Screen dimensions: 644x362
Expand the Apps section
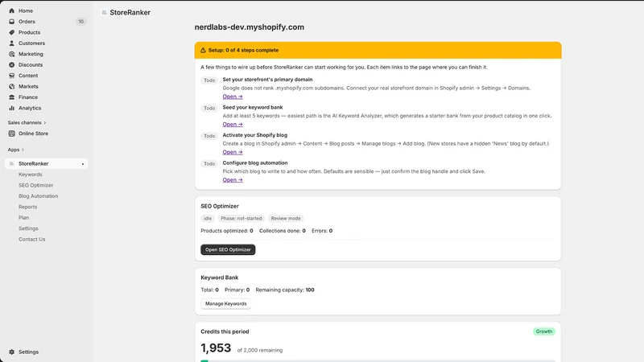tap(15, 150)
